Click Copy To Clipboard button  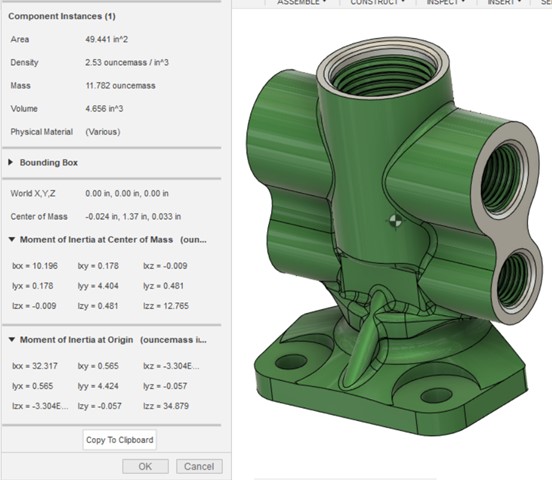coord(120,440)
